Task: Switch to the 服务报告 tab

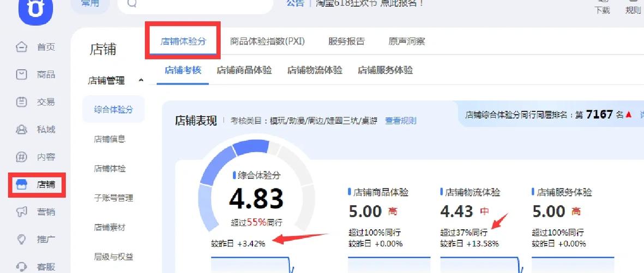Action: [x=346, y=41]
